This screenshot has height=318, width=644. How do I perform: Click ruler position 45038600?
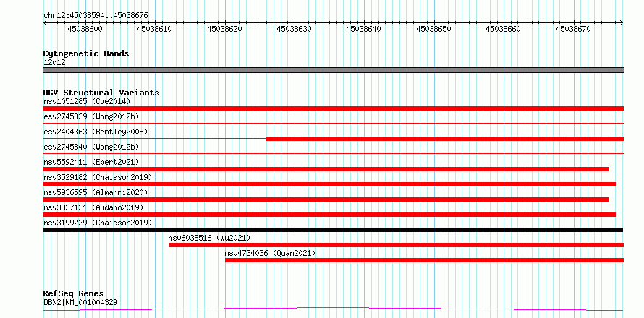coord(85,29)
